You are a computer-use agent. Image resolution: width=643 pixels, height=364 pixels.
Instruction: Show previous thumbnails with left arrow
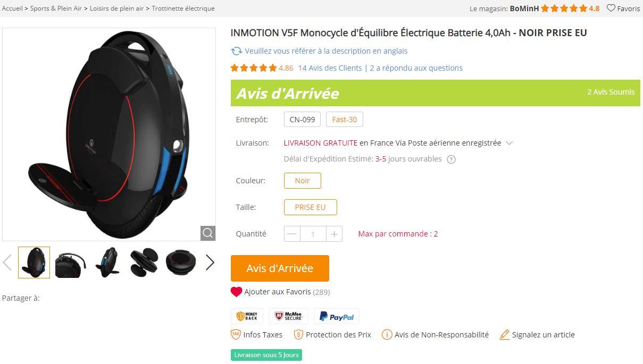coord(7,262)
